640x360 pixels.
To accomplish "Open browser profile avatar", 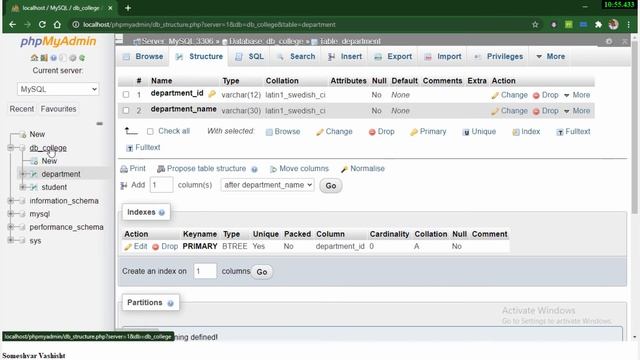I will click(613, 24).
